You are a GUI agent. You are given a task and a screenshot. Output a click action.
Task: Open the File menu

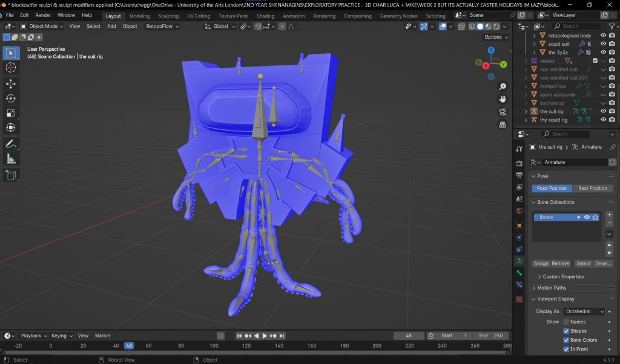point(10,15)
